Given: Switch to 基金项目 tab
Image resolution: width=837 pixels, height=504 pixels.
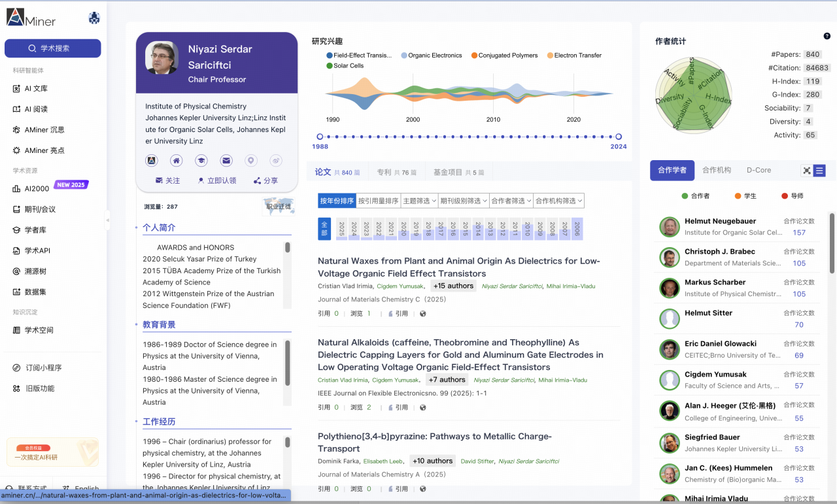Looking at the screenshot, I should [x=459, y=173].
